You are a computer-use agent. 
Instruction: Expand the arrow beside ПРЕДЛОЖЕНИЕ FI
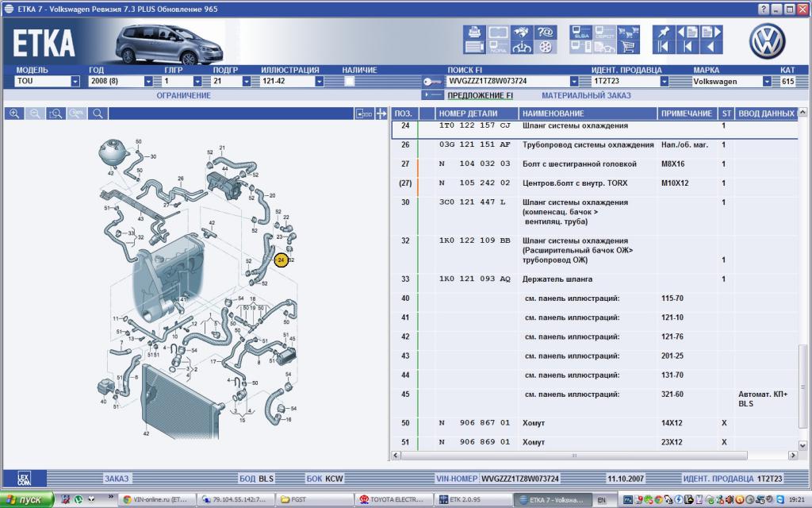pos(432,95)
